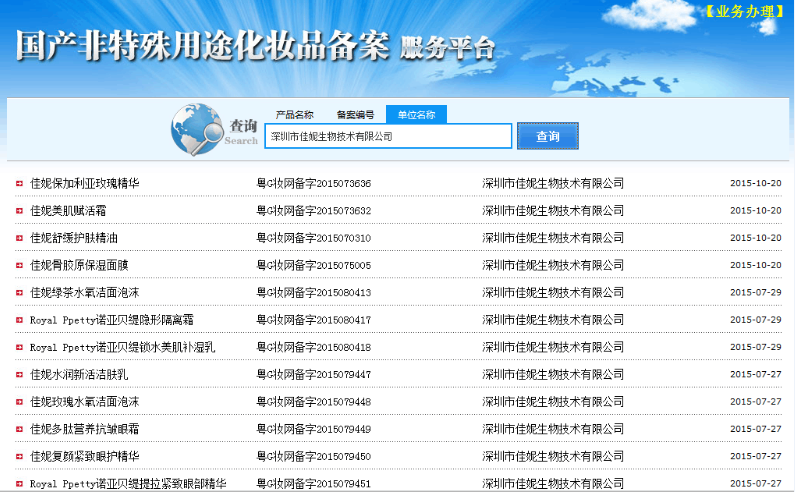This screenshot has height=492, width=795.
Task: Click red bullet icon beside 佳妮绿茶水氧洁面泡沫
Action: pyautogui.click(x=19, y=293)
